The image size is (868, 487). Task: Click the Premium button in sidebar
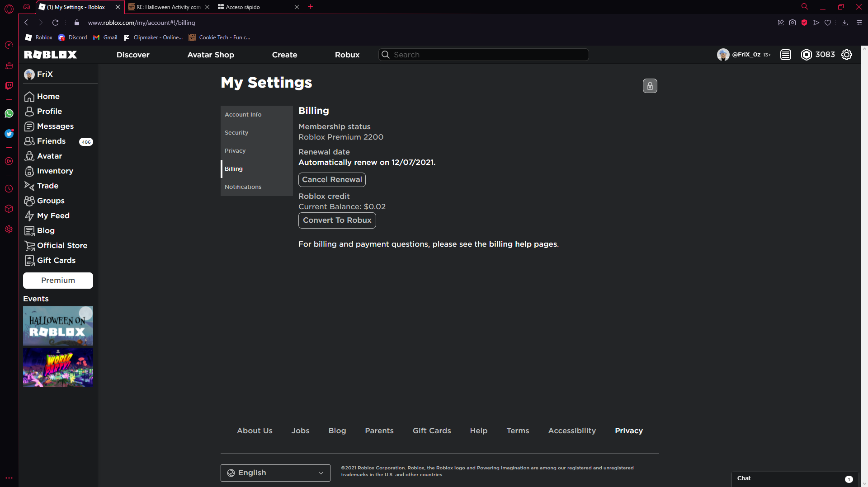pos(58,280)
